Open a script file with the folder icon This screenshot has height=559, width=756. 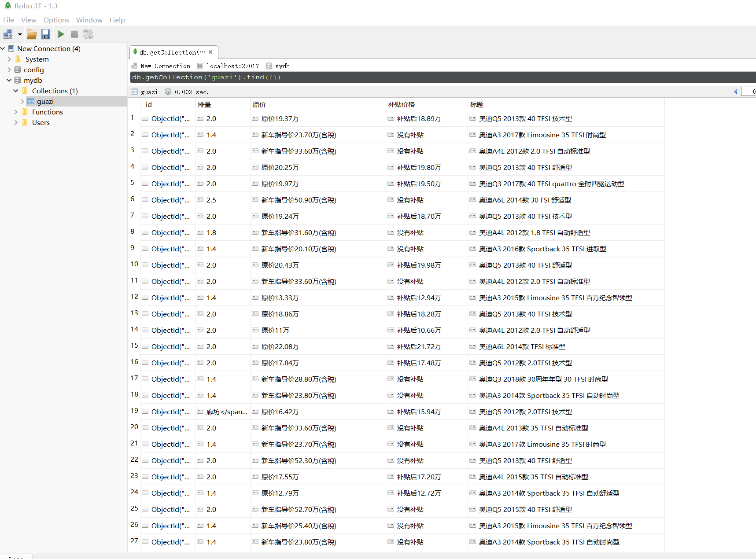(x=32, y=34)
